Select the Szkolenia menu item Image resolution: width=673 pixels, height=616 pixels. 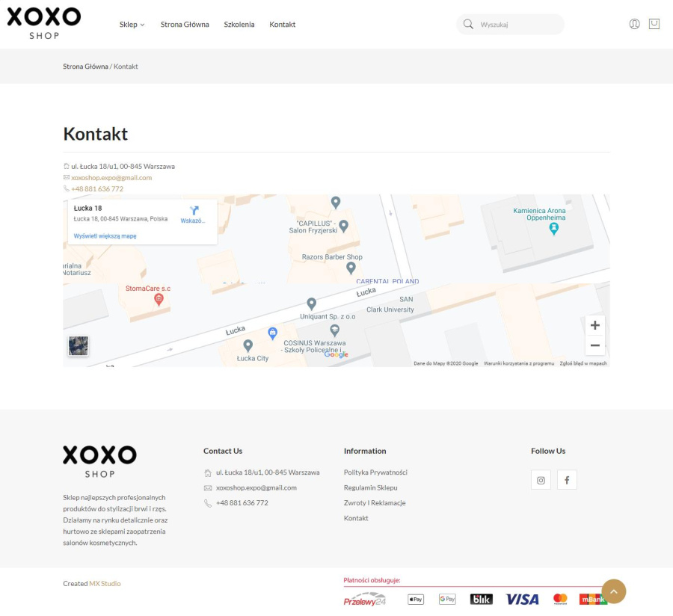239,24
